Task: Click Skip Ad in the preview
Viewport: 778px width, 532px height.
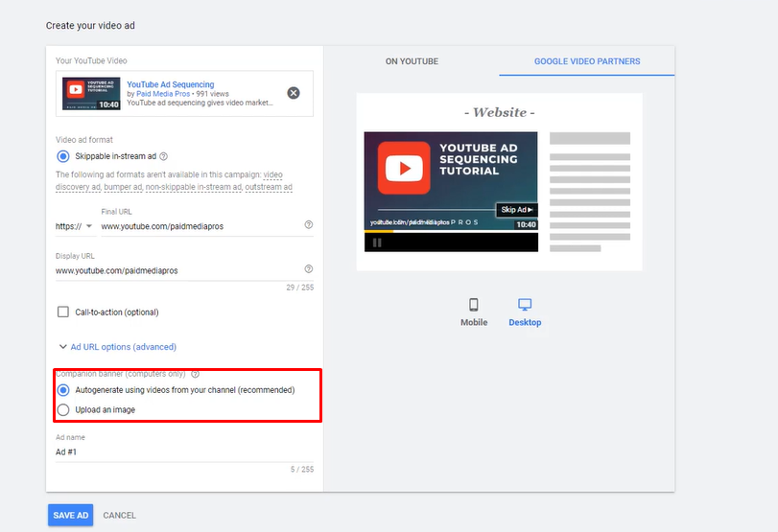Action: coord(516,210)
